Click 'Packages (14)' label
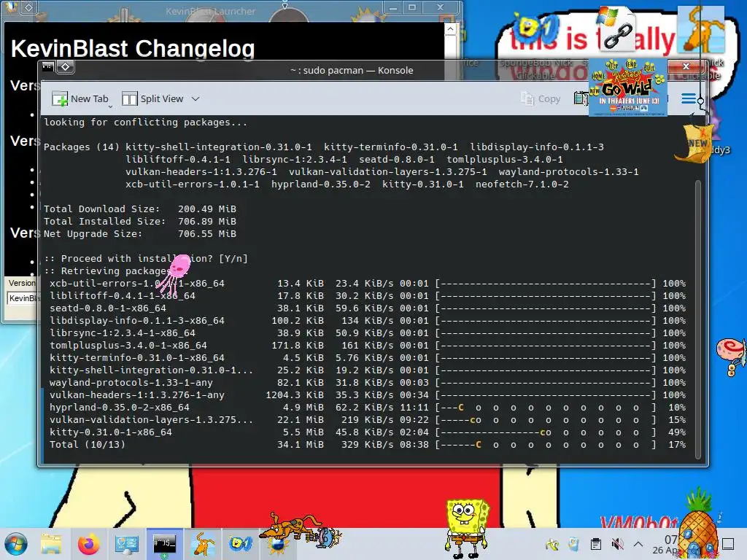Screen dimensions: 747x560 [x=82, y=147]
